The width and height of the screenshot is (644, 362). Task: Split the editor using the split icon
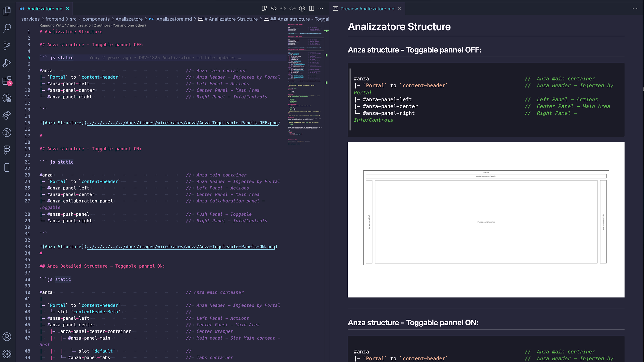pos(312,8)
